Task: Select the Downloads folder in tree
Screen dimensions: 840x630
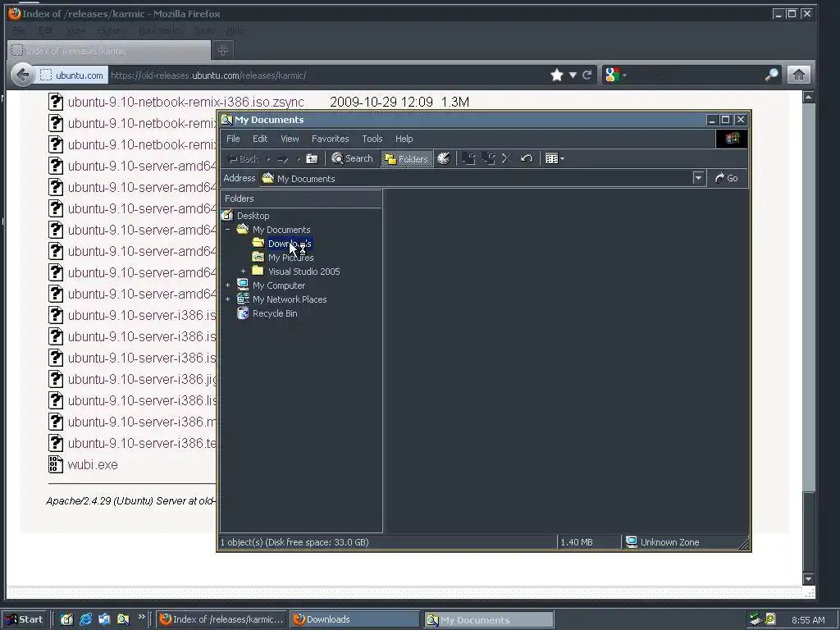Action: tap(290, 244)
